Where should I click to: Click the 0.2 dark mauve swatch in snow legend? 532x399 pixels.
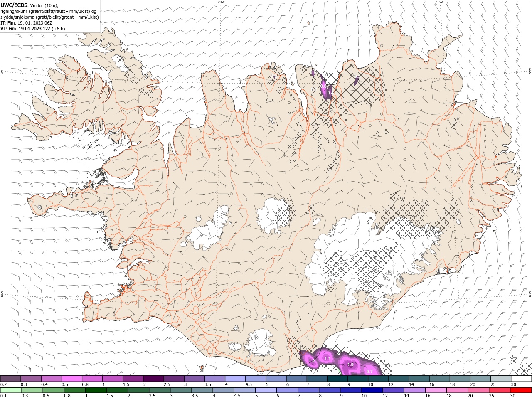pyautogui.click(x=10, y=379)
